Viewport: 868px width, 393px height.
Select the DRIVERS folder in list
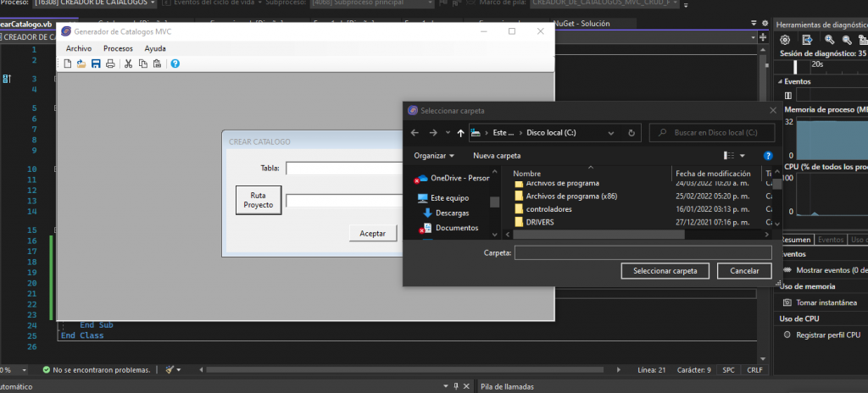pyautogui.click(x=540, y=222)
